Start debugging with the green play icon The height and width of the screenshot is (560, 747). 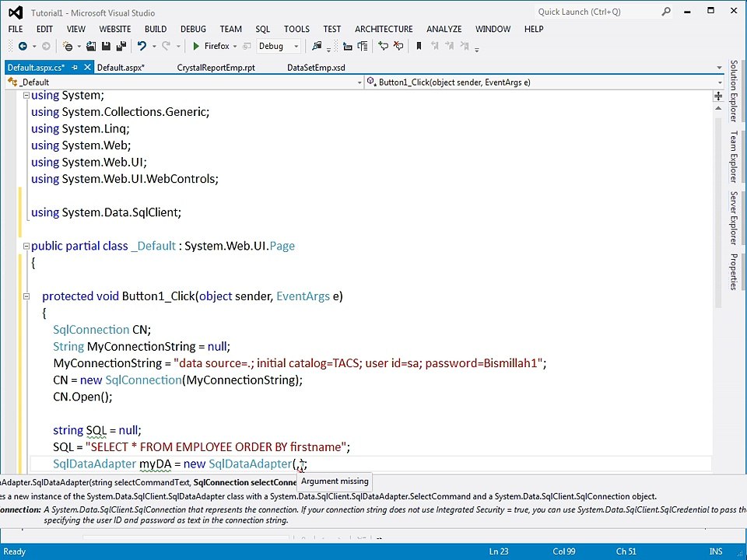pos(196,46)
